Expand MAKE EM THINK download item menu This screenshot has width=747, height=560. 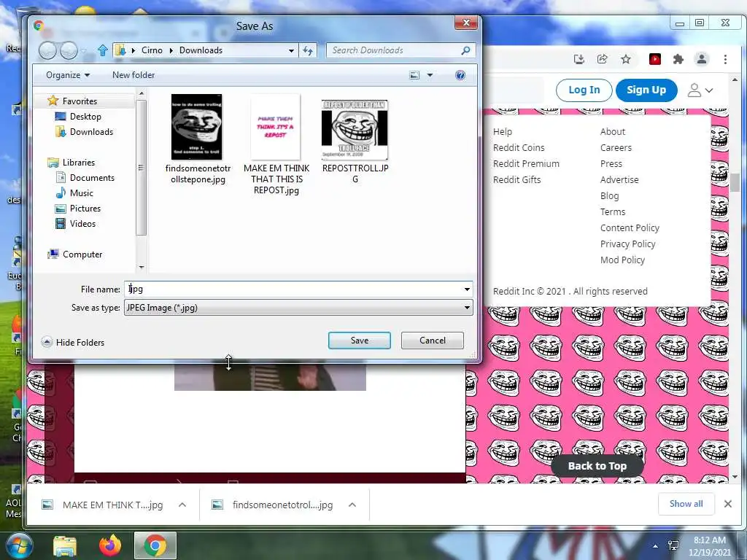pos(182,505)
